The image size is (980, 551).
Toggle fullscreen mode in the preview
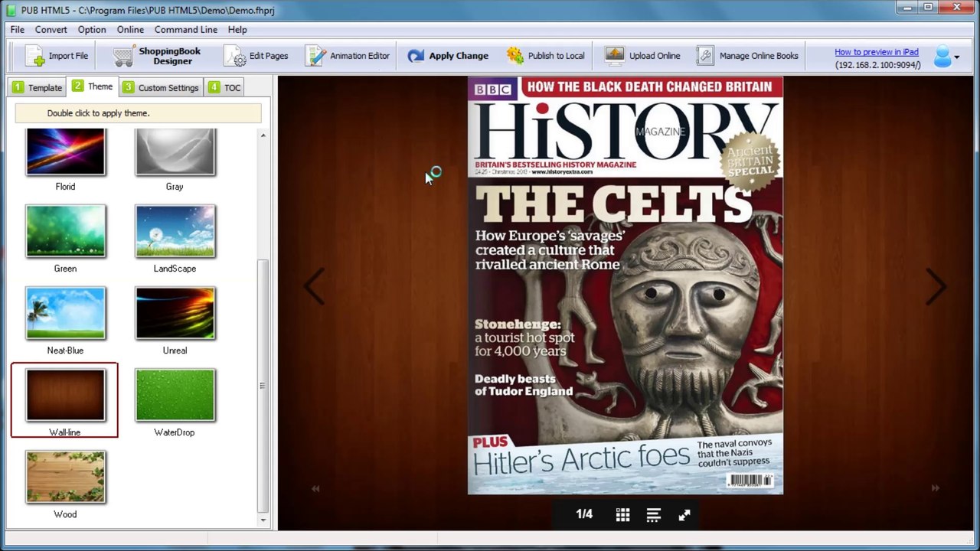pyautogui.click(x=684, y=515)
